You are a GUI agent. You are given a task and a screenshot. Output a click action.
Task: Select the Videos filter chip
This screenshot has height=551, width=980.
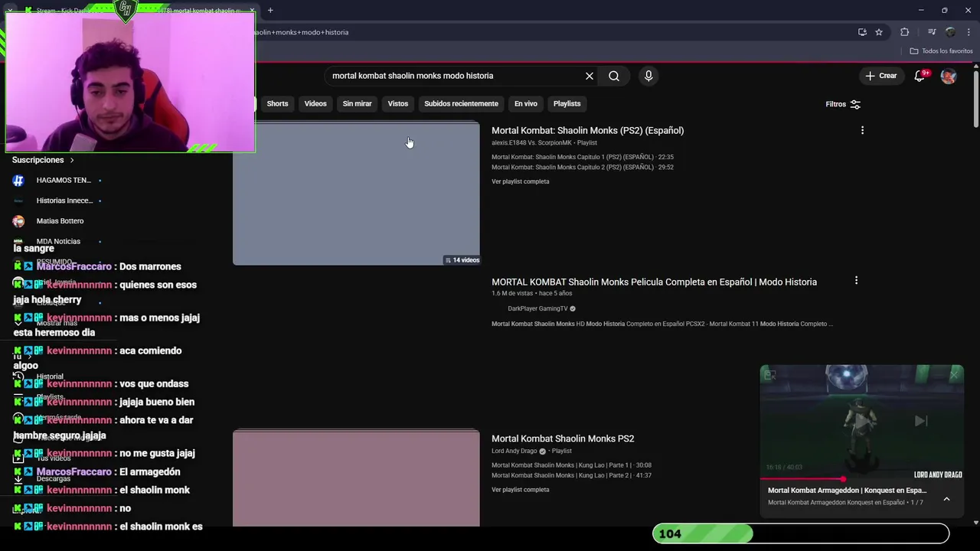(x=315, y=103)
